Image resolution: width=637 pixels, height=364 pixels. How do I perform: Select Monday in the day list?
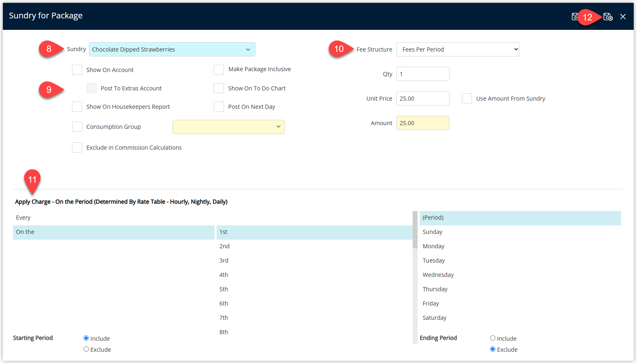pyautogui.click(x=520, y=247)
